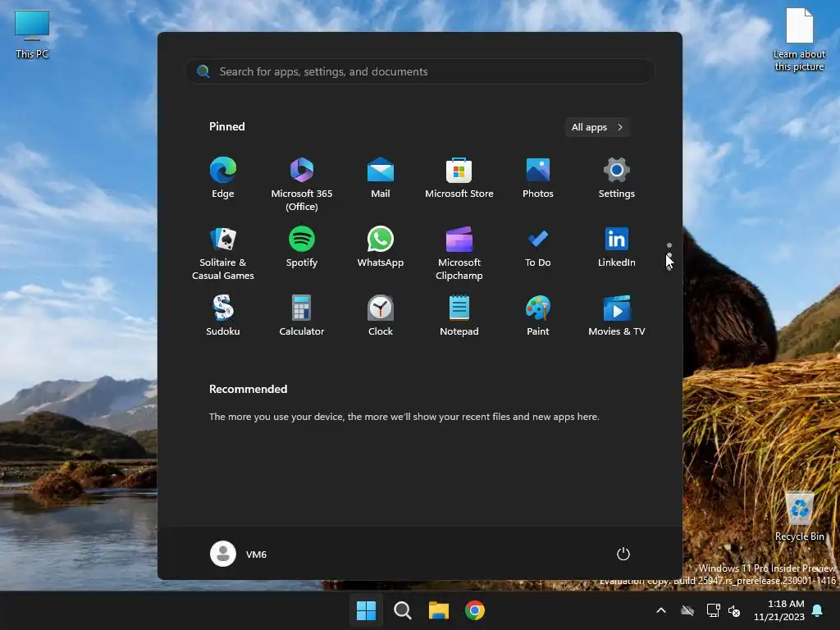Launch Spotify
This screenshot has width=840, height=630.
302,247
